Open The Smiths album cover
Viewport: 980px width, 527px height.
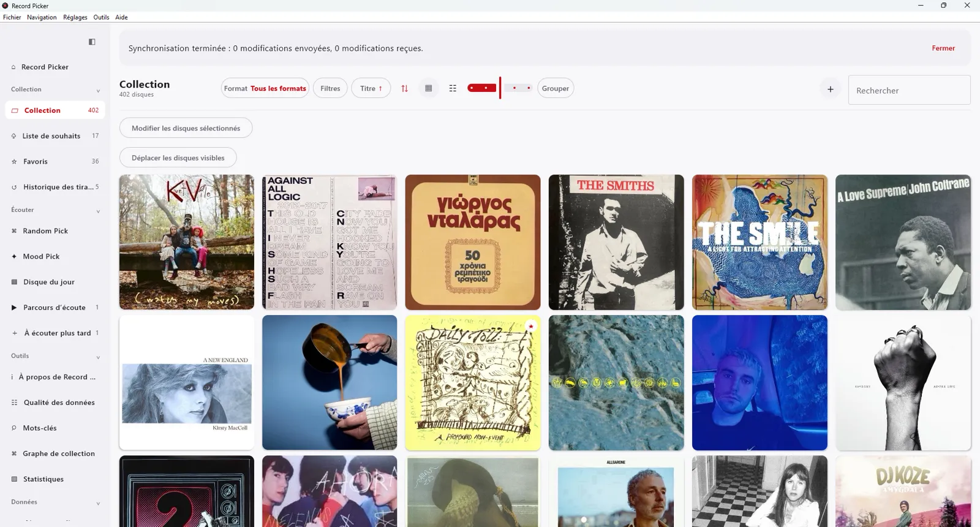[x=616, y=242]
